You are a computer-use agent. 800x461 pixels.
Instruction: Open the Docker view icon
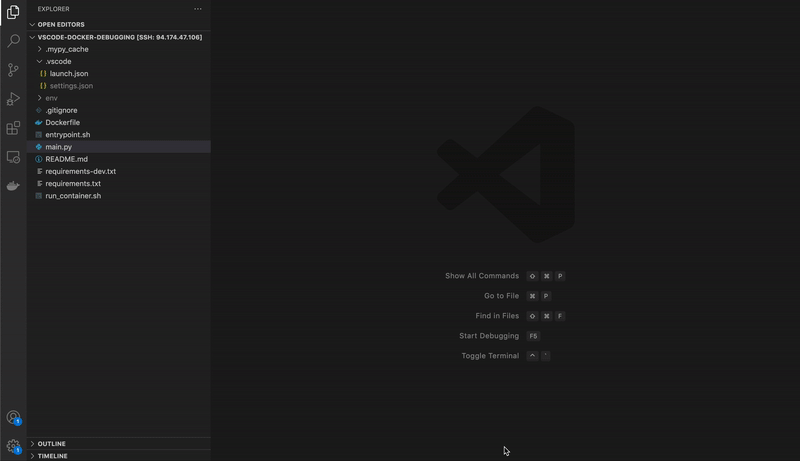[x=13, y=186]
